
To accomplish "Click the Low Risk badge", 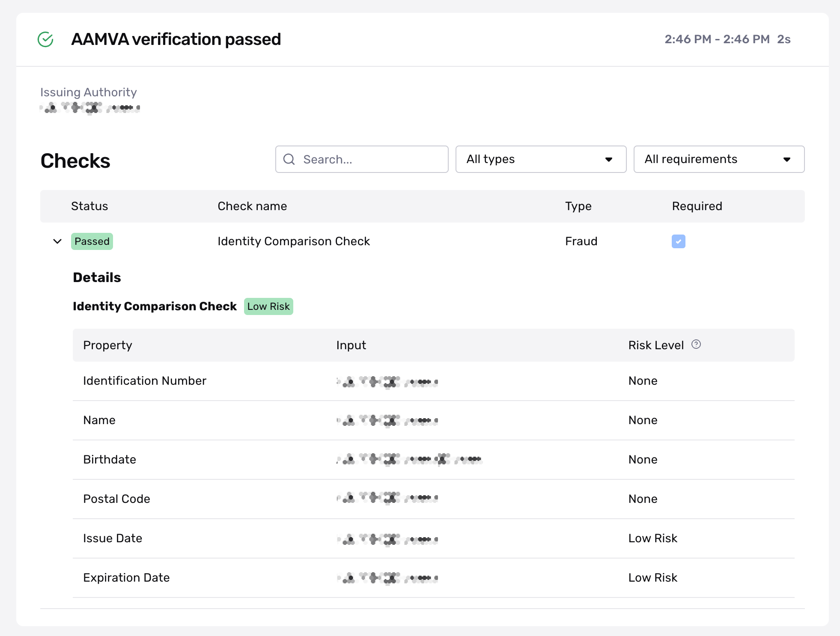I will pos(268,306).
